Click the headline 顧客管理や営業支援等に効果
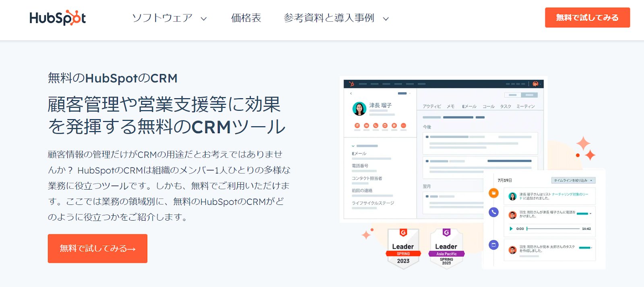Screen dimensions: 644x287 pyautogui.click(x=164, y=105)
